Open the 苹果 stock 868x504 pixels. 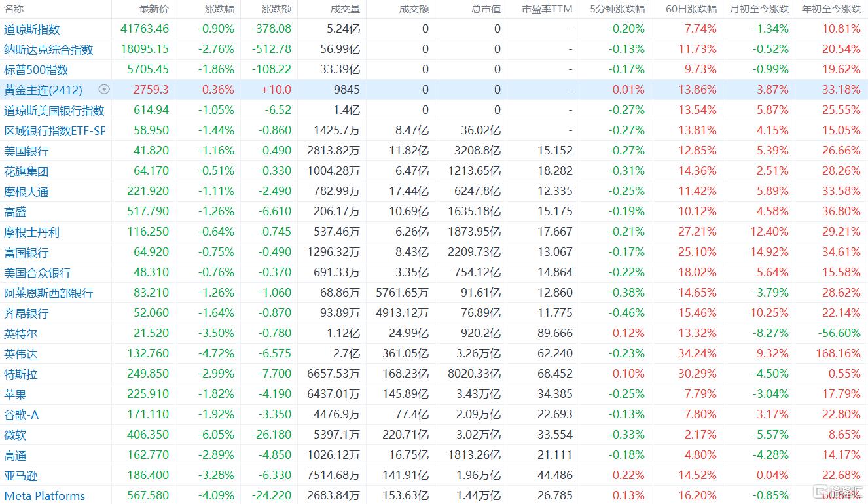point(15,395)
